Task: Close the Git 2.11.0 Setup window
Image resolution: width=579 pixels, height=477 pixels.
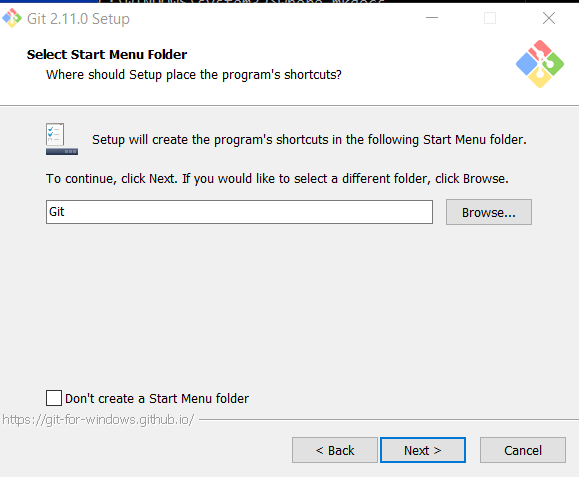Action: pos(549,18)
